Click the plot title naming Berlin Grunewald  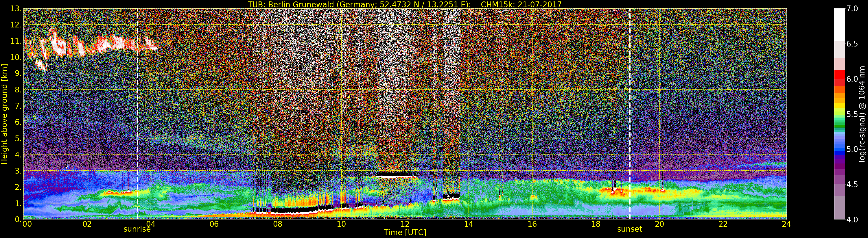tap(405, 4)
